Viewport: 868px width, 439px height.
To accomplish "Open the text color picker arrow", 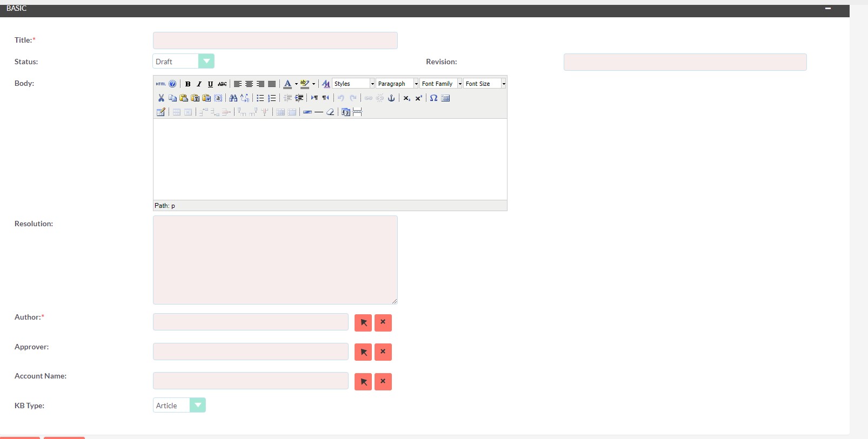I will (296, 84).
